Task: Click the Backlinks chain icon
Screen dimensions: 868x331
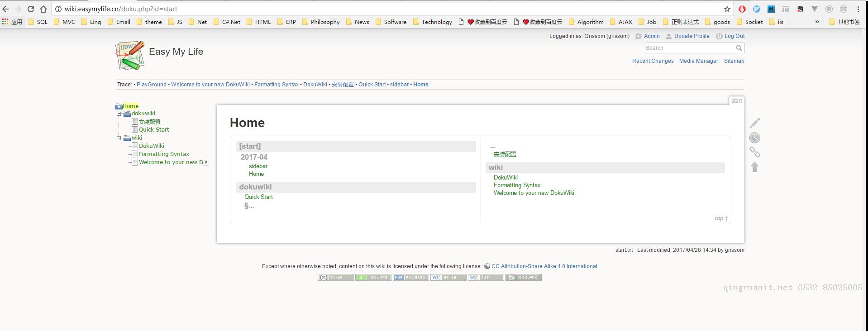Action: (x=755, y=152)
